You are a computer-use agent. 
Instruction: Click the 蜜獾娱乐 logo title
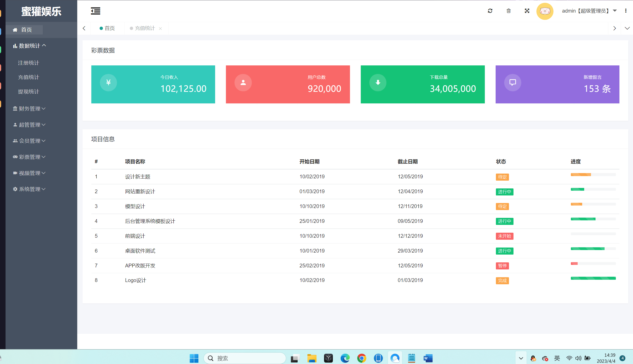(41, 11)
